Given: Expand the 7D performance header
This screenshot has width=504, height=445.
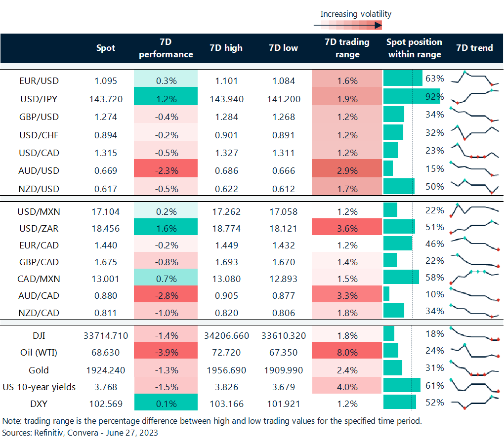Looking at the screenshot, I should (166, 48).
